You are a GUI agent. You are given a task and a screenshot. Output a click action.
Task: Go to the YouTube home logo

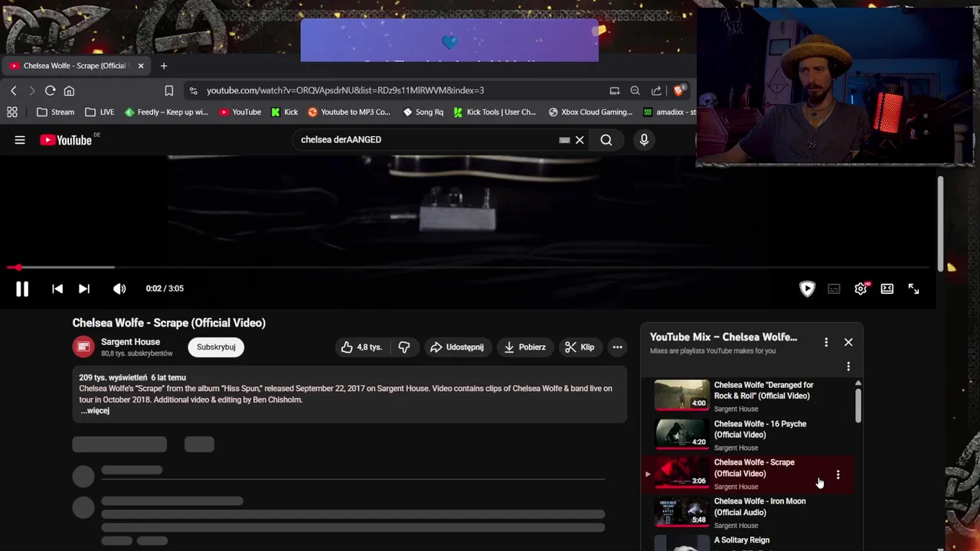pos(66,140)
